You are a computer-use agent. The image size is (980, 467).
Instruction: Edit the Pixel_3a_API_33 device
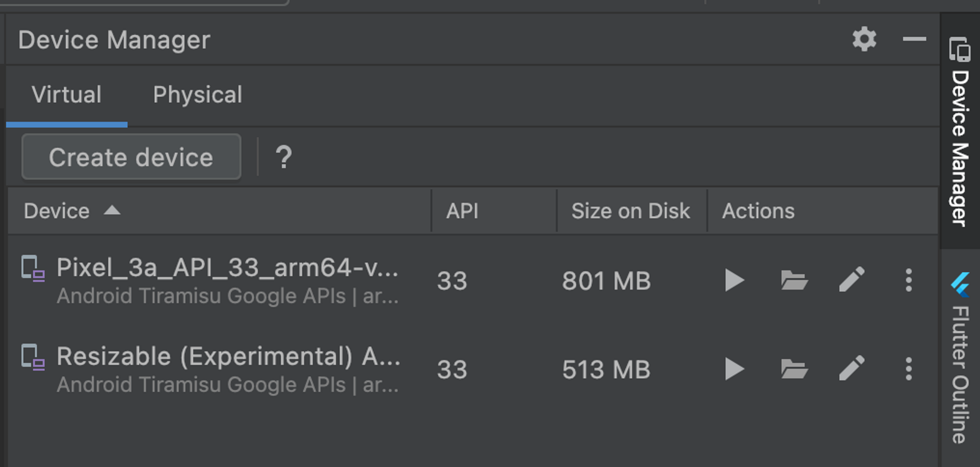click(x=852, y=280)
